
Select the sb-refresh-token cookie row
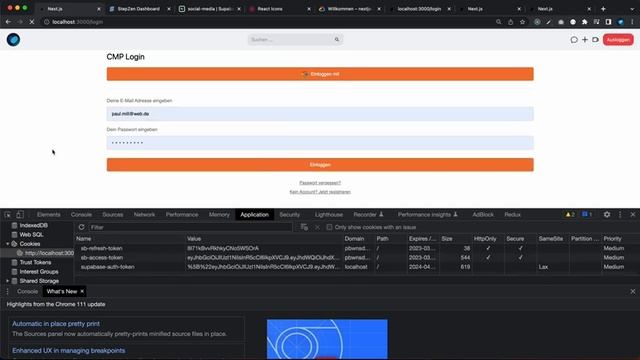point(356,248)
